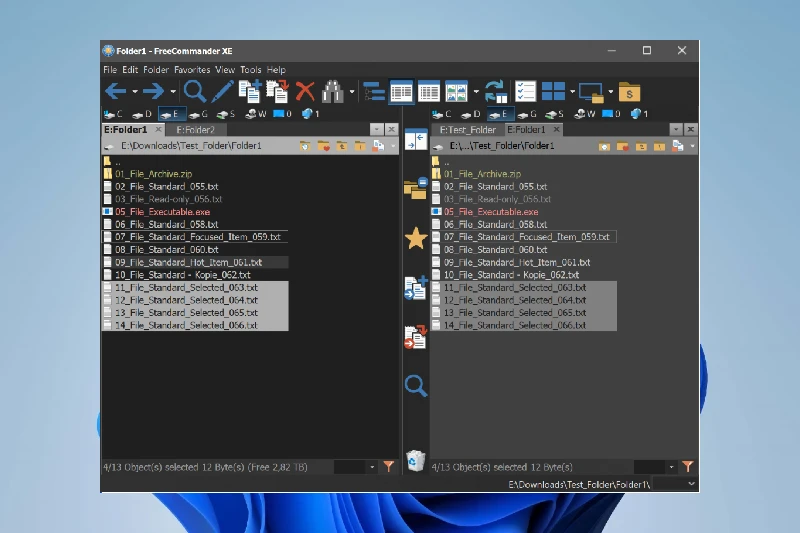Open the Favorites menu
The height and width of the screenshot is (533, 800).
click(x=192, y=70)
